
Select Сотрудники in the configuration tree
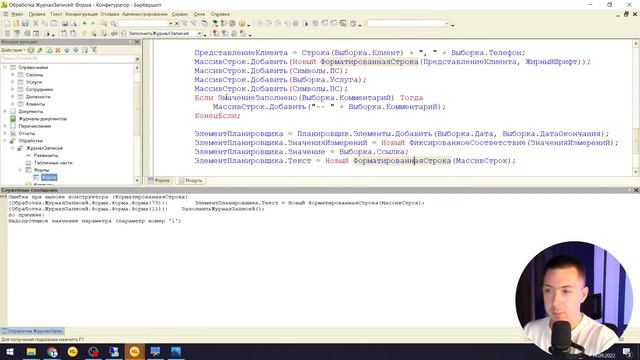39,89
